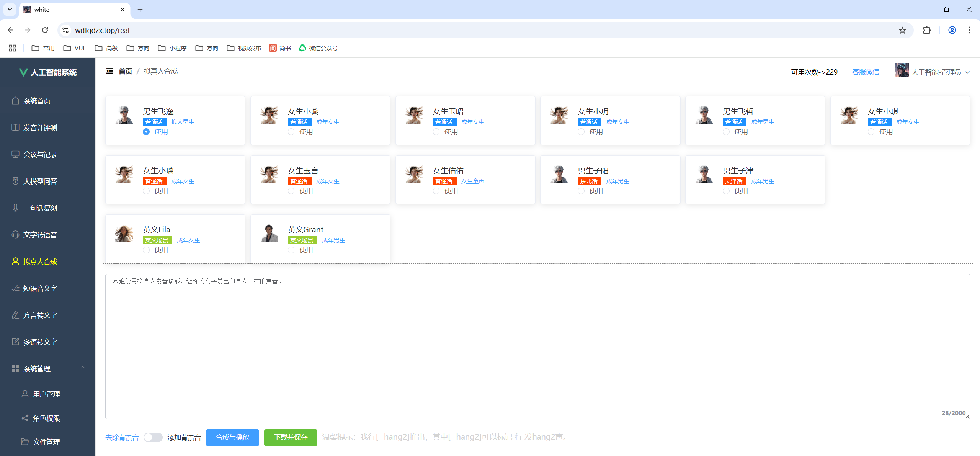Collapse the 系统管理 submenu arrow
The image size is (980, 456).
(83, 368)
